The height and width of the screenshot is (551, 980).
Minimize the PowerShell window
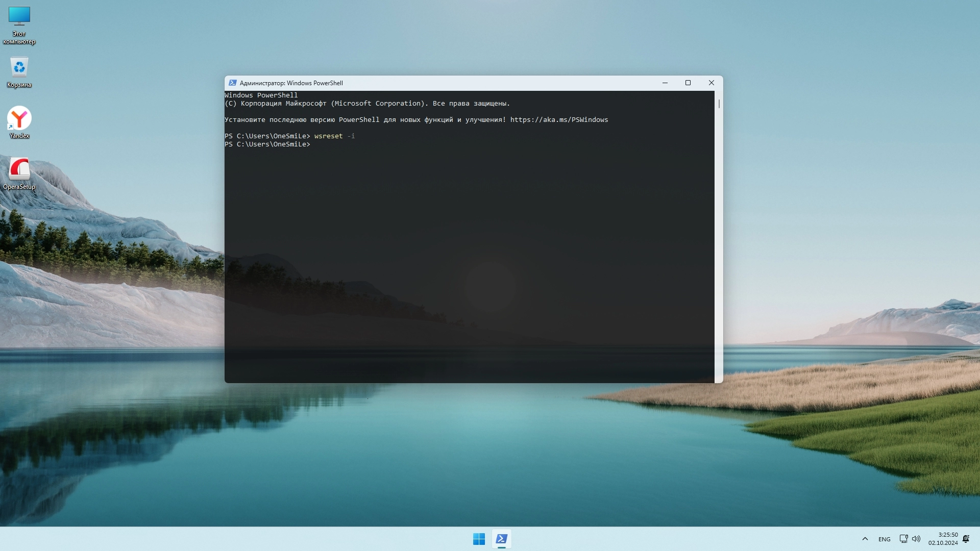pyautogui.click(x=665, y=83)
